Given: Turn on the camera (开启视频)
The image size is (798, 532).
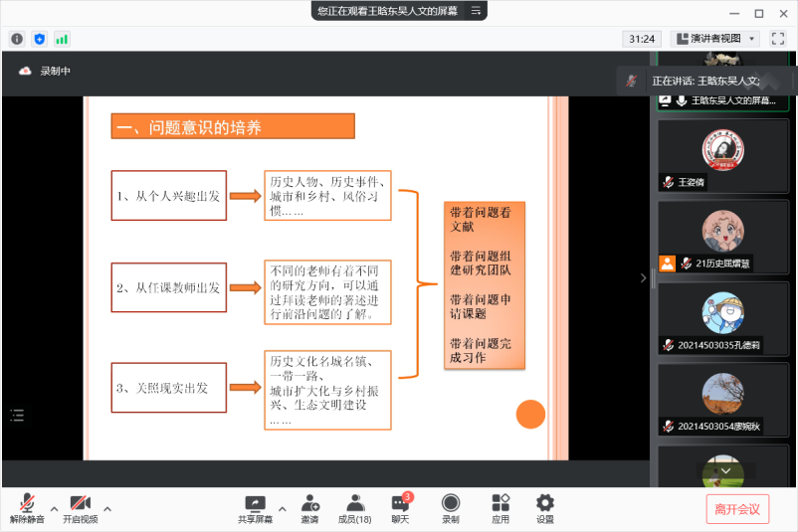Looking at the screenshot, I should click(x=80, y=508).
